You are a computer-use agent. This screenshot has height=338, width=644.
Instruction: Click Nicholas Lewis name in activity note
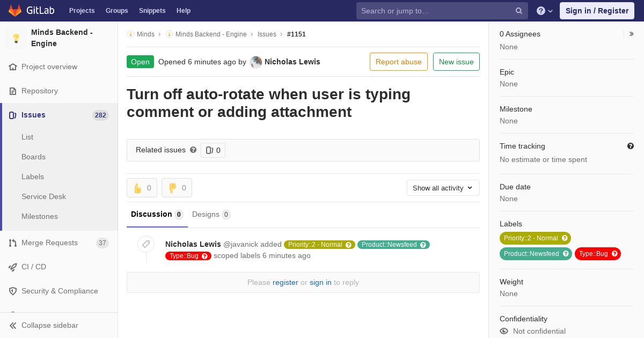(193, 245)
